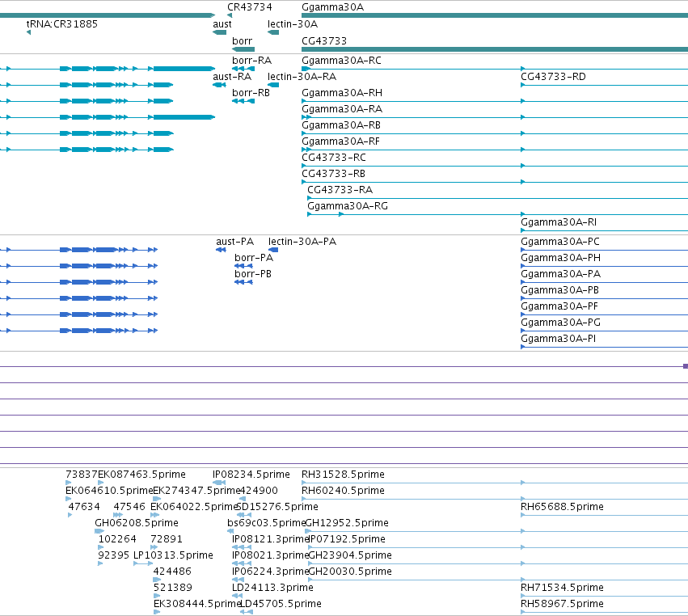Click the tRNA:CR31885 gene label

(62, 23)
